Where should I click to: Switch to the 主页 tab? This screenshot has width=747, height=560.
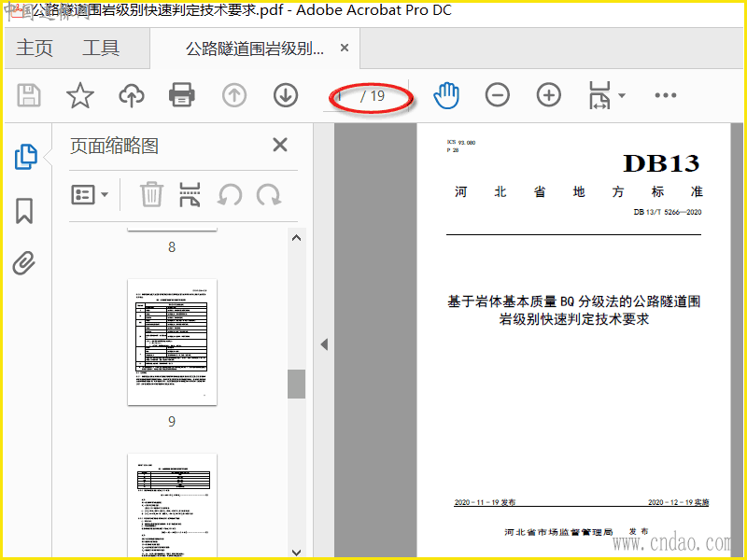(x=35, y=49)
